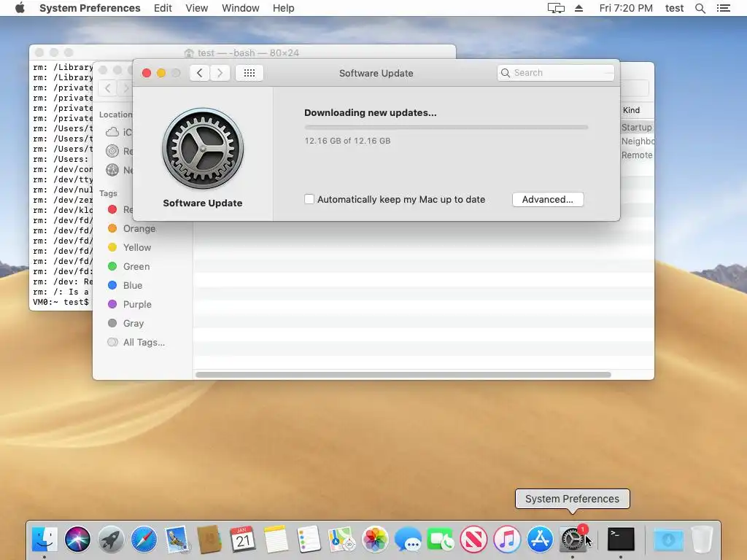
Task: Show all preferences grid button
Action: [x=249, y=73]
